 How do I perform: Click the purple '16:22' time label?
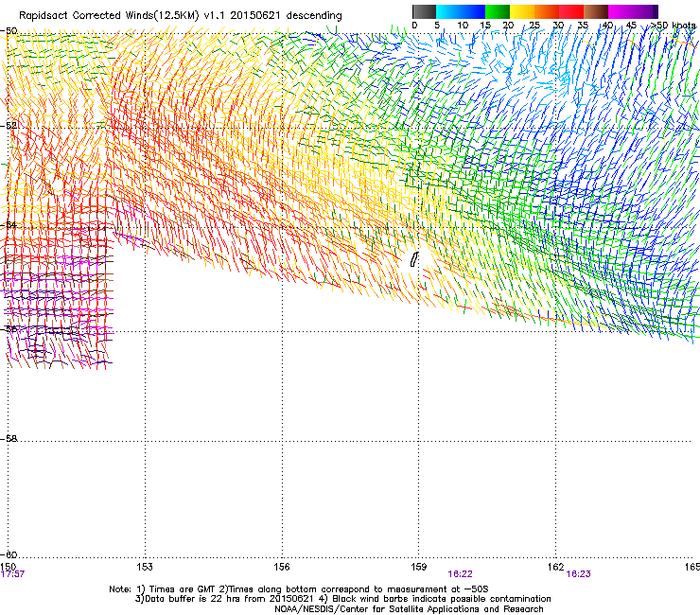coord(461,574)
